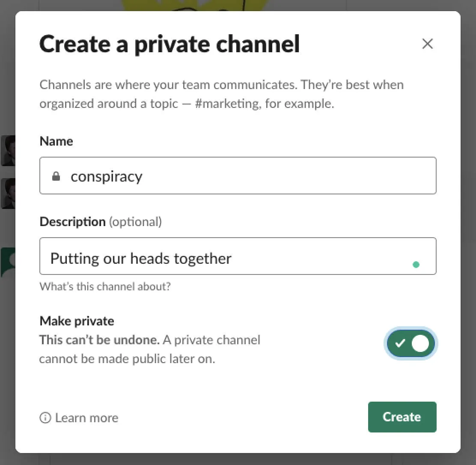Click the Create button
The height and width of the screenshot is (465, 476).
click(x=402, y=417)
